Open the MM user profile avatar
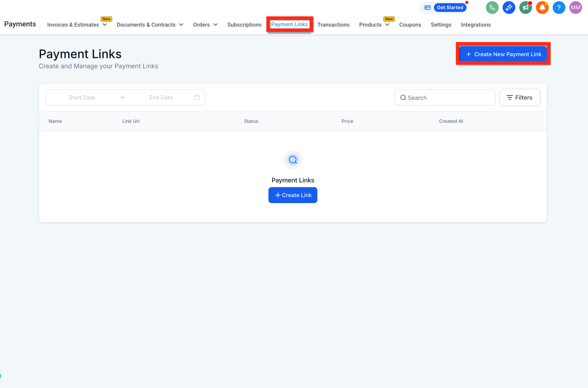 click(575, 8)
